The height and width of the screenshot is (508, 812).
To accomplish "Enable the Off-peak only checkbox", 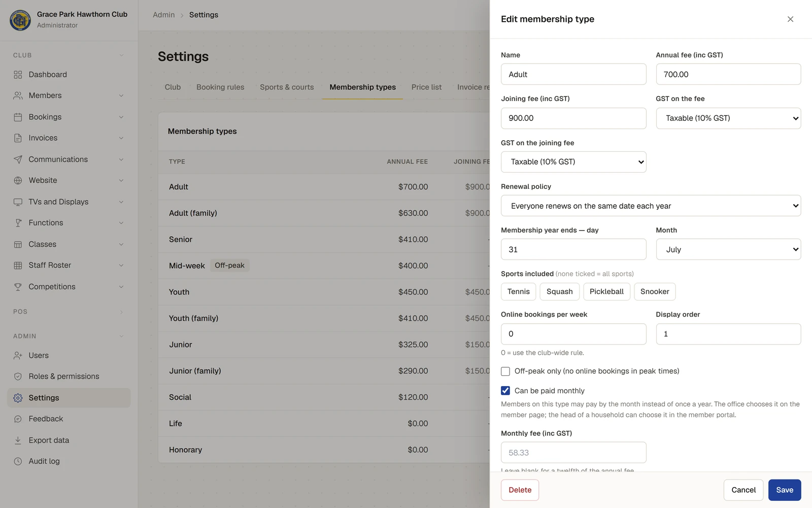I will pyautogui.click(x=505, y=371).
